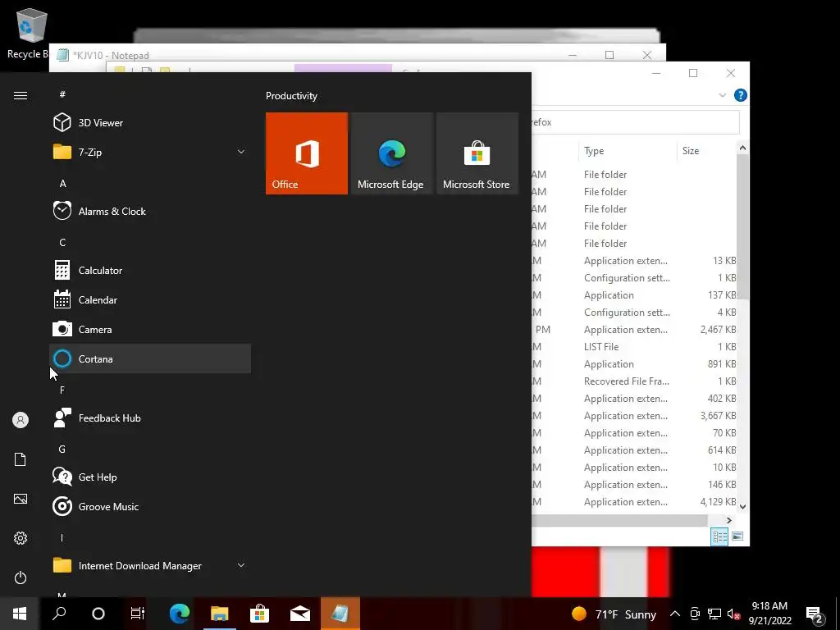Click scroll right arrow in Explorer
Viewport: 840px width, 630px height.
[x=728, y=520]
